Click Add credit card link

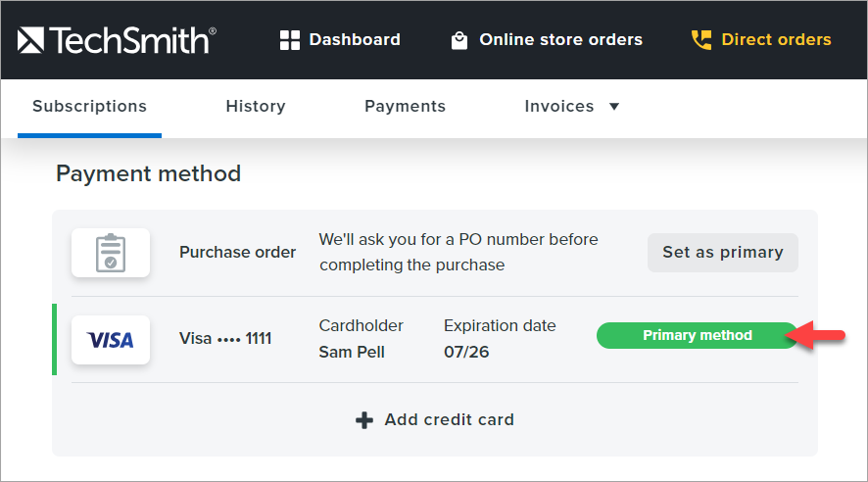[450, 420]
